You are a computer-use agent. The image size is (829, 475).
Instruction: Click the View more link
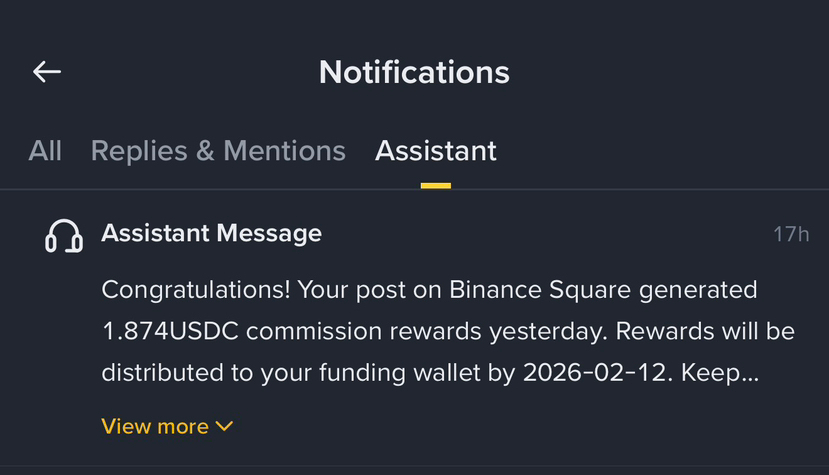[155, 427]
